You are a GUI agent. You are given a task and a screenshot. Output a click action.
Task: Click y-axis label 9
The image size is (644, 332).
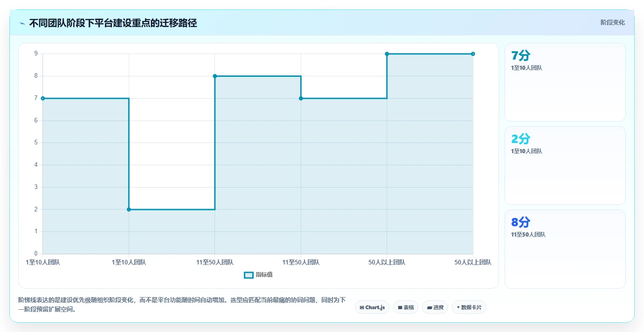35,54
